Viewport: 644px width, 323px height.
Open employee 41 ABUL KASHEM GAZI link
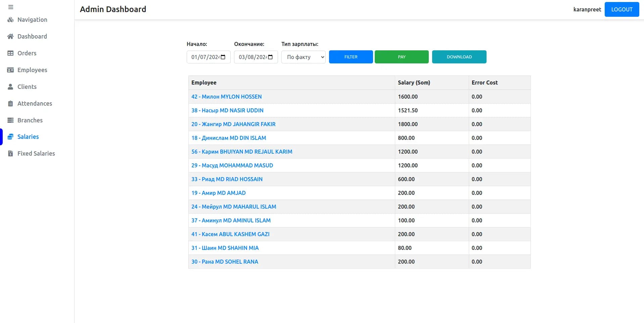coord(230,234)
